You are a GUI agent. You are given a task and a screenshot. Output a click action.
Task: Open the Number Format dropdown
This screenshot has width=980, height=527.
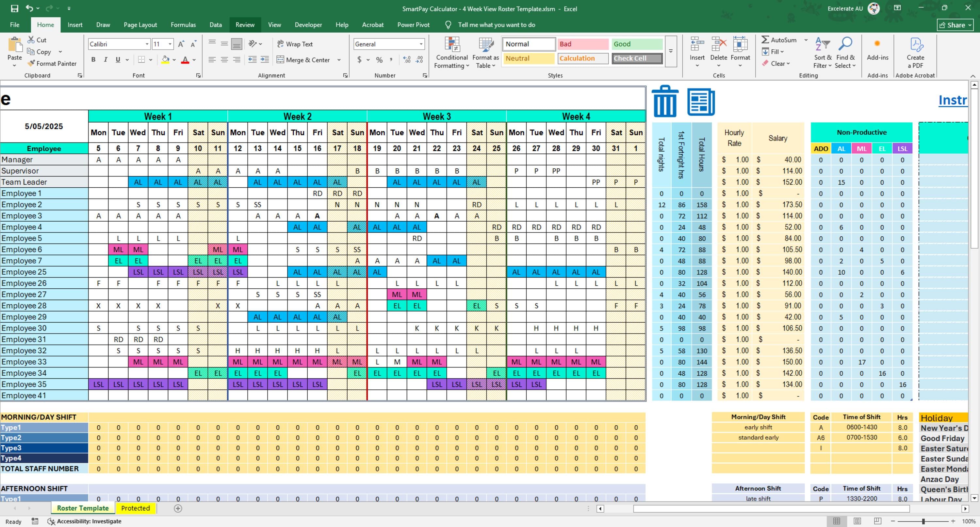click(x=421, y=44)
